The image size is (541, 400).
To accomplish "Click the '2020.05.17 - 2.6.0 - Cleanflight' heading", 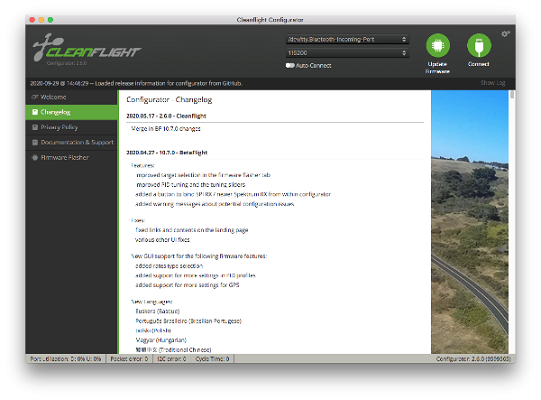I will click(166, 116).
